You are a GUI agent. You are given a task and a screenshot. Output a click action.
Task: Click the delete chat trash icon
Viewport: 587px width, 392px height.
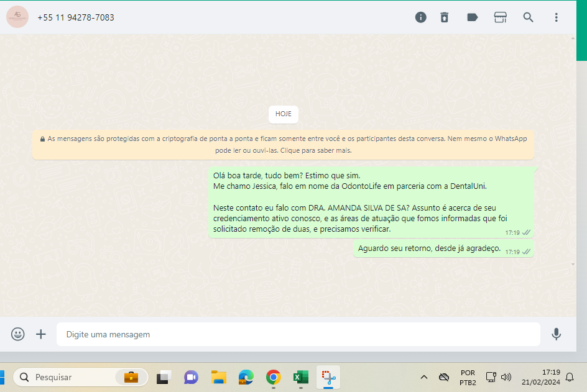[445, 17]
